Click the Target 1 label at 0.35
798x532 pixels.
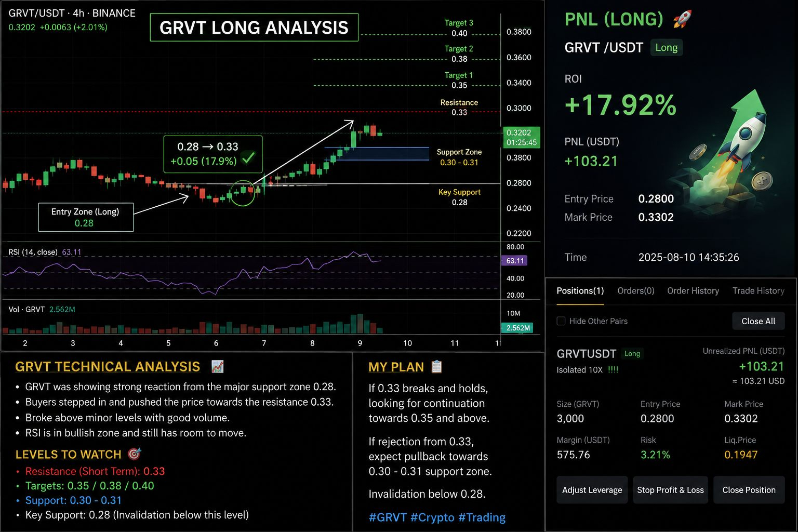[x=459, y=81]
